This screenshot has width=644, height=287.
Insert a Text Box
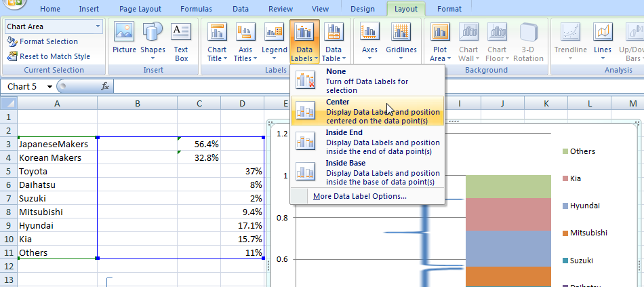[x=181, y=42]
